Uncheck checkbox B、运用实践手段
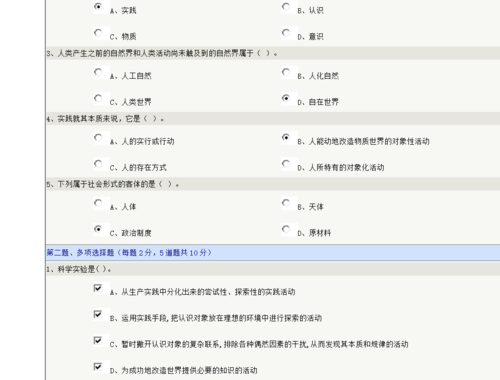Image resolution: width=500 pixels, height=380 pixels. pyautogui.click(x=98, y=314)
